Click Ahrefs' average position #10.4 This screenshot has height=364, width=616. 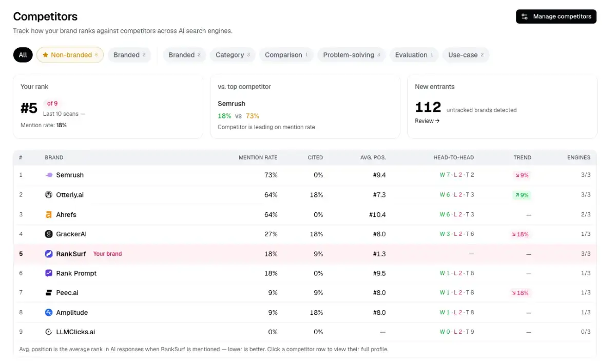pyautogui.click(x=377, y=214)
